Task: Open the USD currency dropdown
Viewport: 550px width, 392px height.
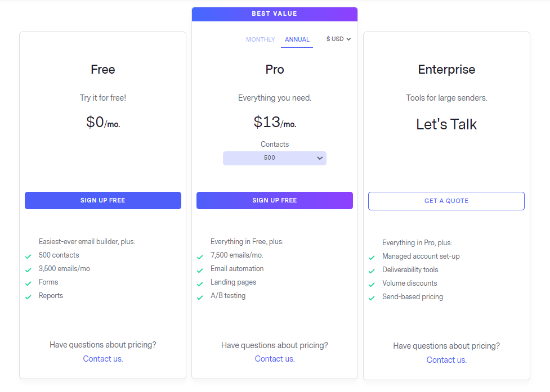Action: pyautogui.click(x=338, y=39)
